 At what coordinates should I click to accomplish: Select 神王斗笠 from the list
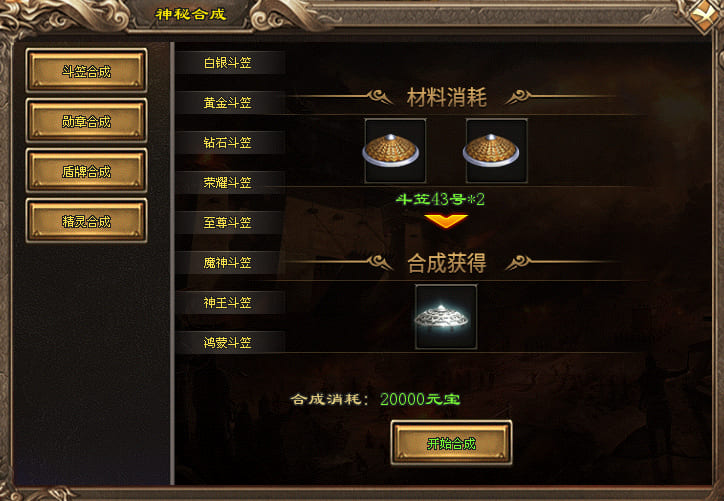click(x=230, y=302)
